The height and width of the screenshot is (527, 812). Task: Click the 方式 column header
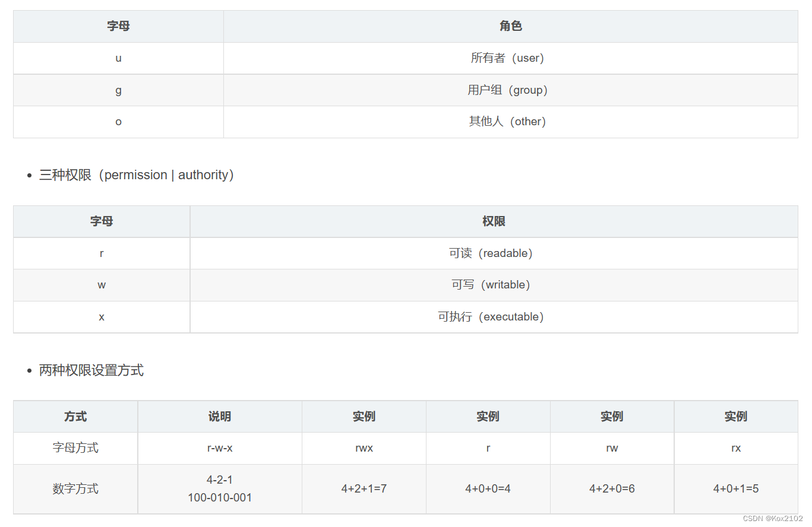tap(75, 417)
